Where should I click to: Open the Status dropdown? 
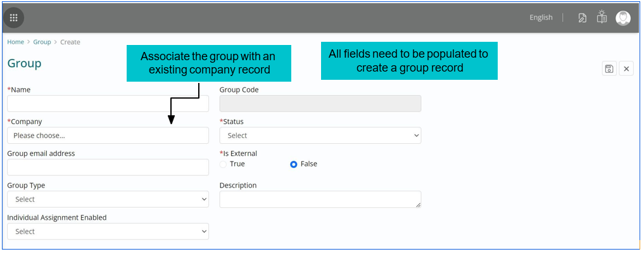coord(320,136)
